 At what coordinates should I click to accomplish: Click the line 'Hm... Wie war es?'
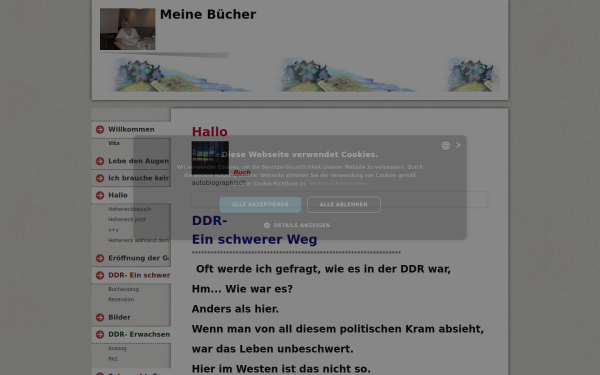[x=242, y=289]
